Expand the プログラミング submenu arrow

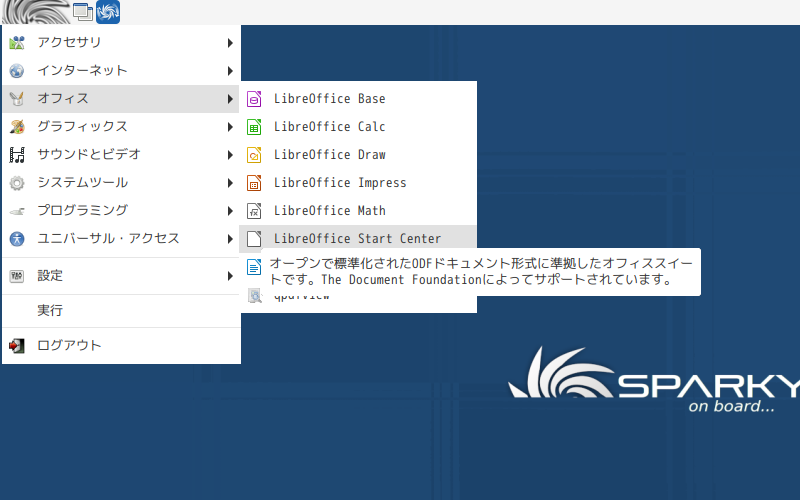click(x=230, y=211)
